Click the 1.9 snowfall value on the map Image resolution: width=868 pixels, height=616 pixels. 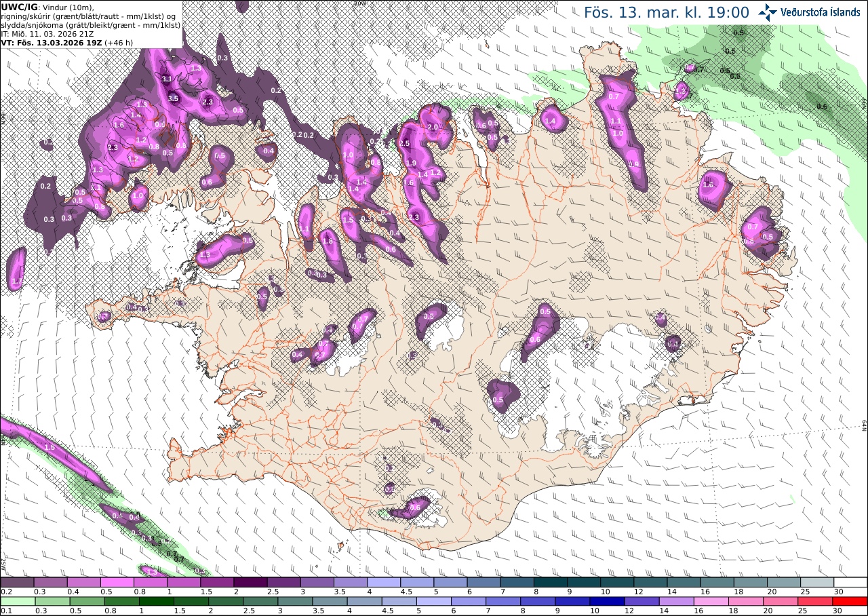[410, 163]
